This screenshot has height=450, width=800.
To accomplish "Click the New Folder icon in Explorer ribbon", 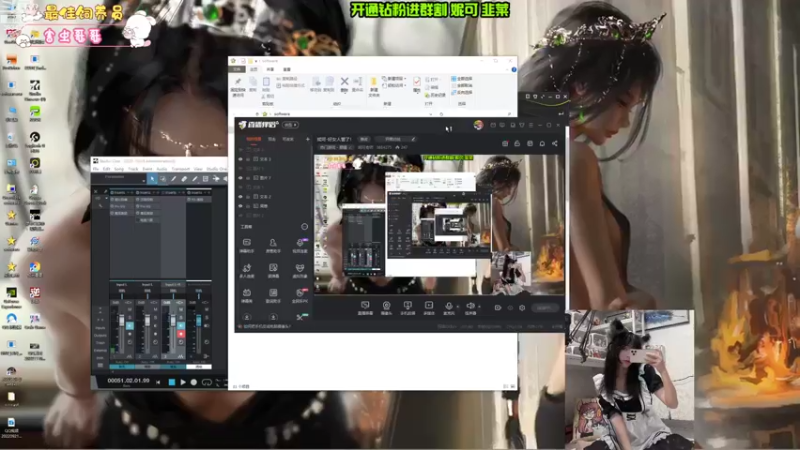I will [373, 82].
